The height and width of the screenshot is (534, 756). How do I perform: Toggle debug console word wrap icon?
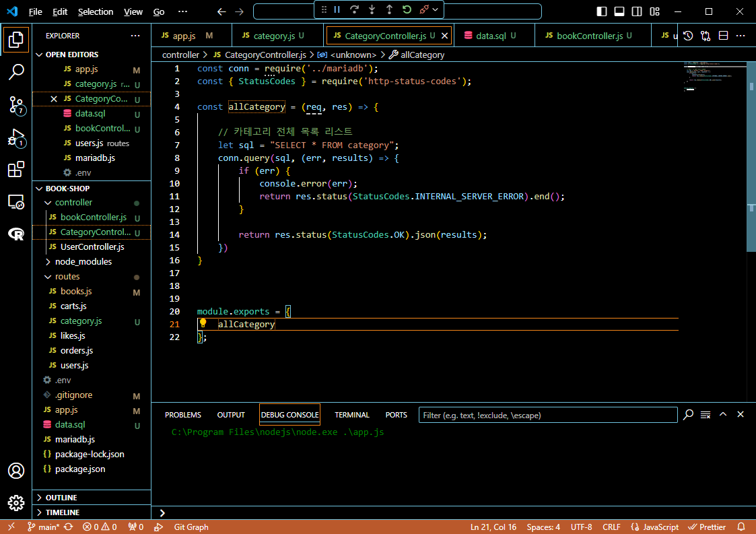[x=706, y=415]
